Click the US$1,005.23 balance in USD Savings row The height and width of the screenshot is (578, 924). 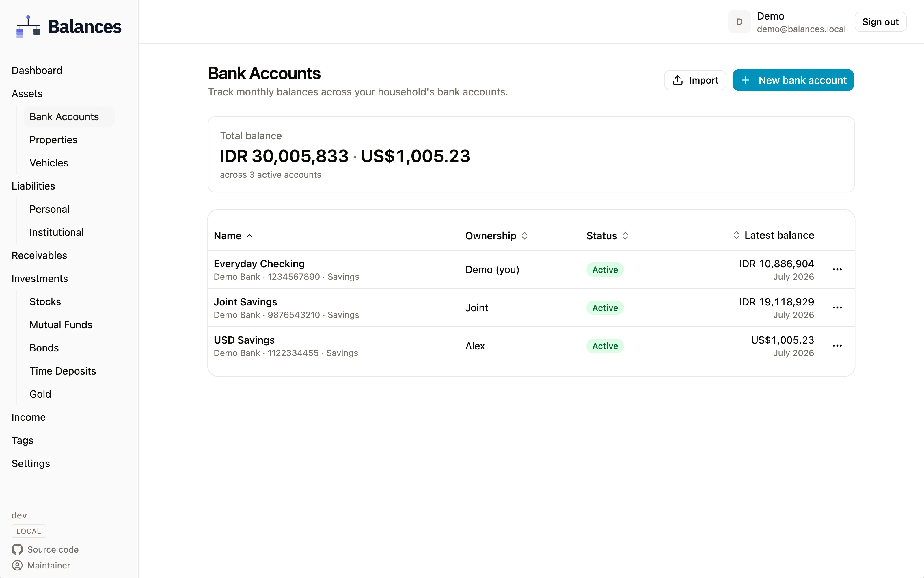[x=782, y=340]
